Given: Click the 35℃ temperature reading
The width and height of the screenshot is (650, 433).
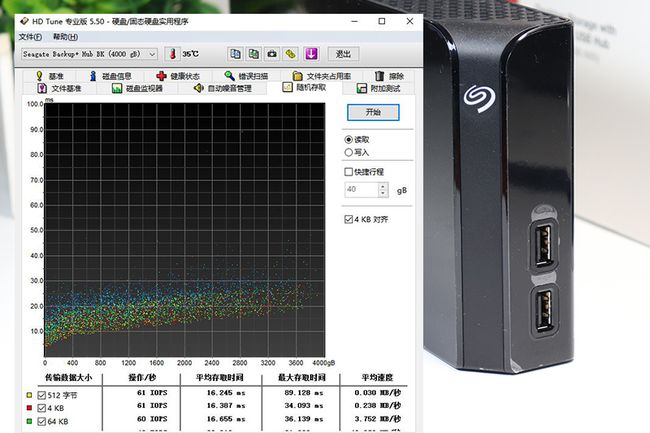Looking at the screenshot, I should coord(191,54).
